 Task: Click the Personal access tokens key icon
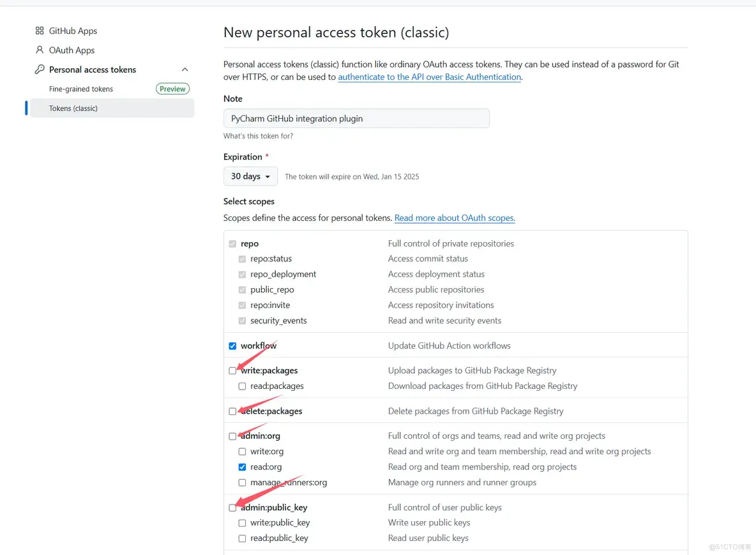(x=40, y=70)
